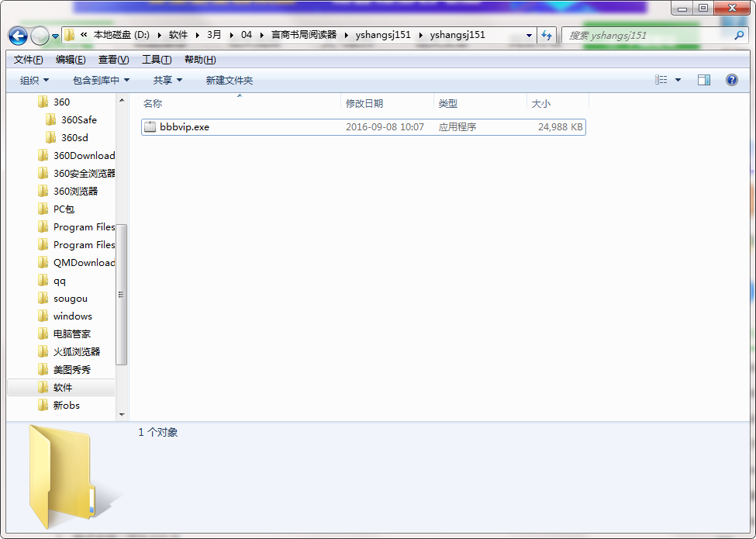
Task: Navigate to 软件 in the address path
Action: tap(178, 35)
